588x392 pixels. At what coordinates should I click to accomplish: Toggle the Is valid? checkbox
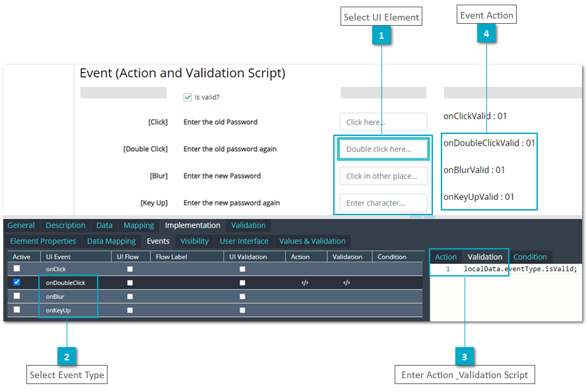pos(187,97)
